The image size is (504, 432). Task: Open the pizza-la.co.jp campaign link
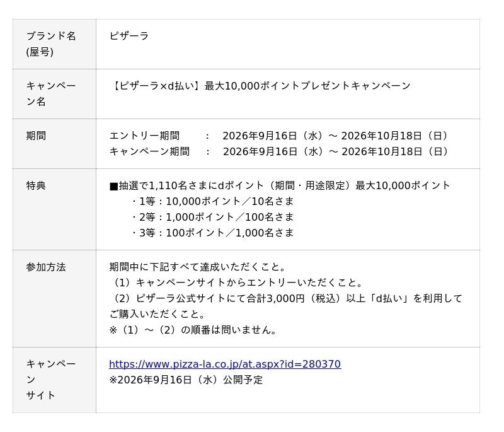click(x=225, y=364)
